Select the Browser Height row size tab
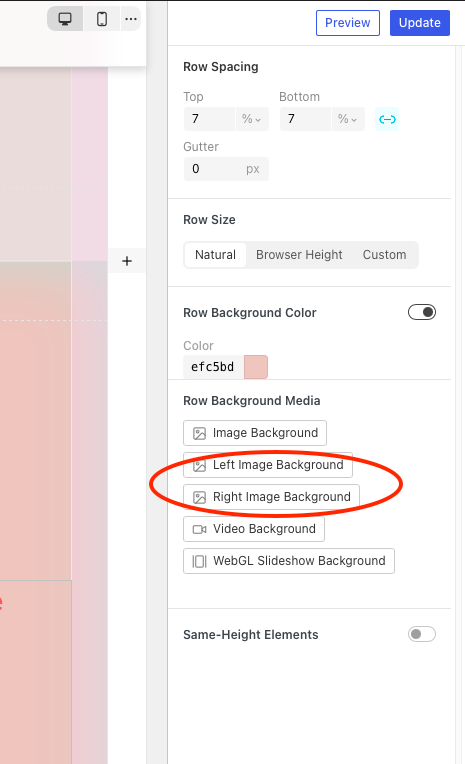The height and width of the screenshot is (764, 465). (299, 255)
